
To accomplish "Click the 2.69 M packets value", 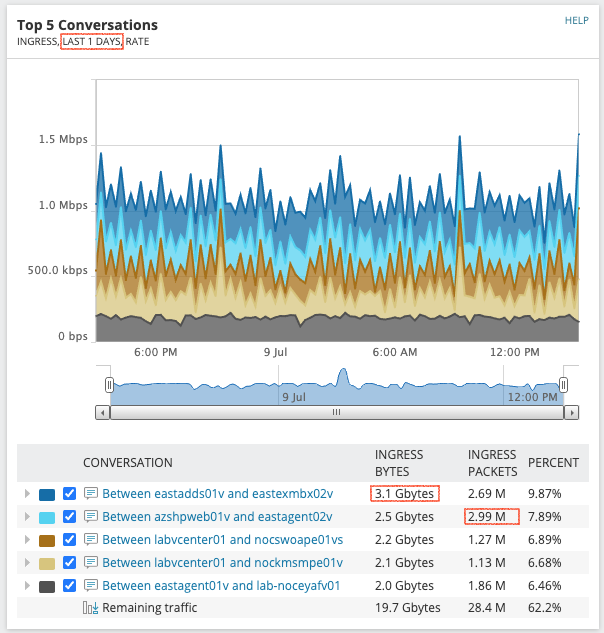I will click(487, 494).
